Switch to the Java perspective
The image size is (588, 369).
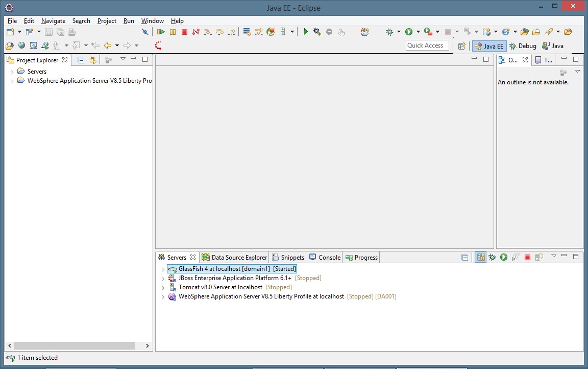click(x=553, y=46)
